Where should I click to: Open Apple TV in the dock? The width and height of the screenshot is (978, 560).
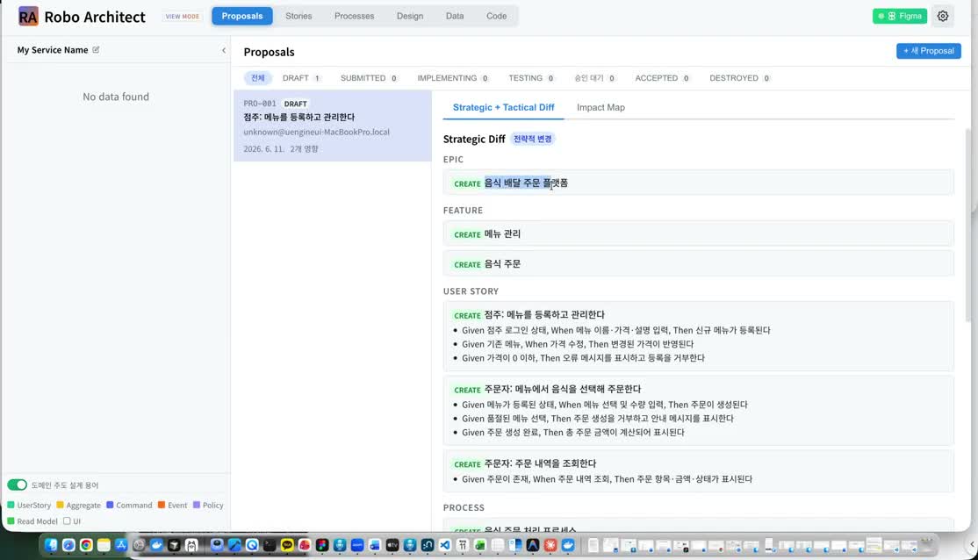pos(392,545)
